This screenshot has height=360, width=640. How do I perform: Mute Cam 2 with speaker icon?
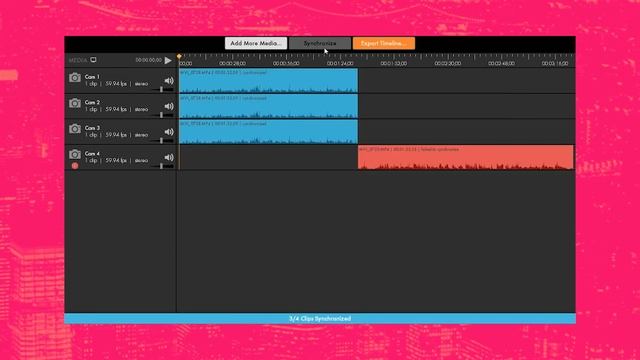[169, 107]
